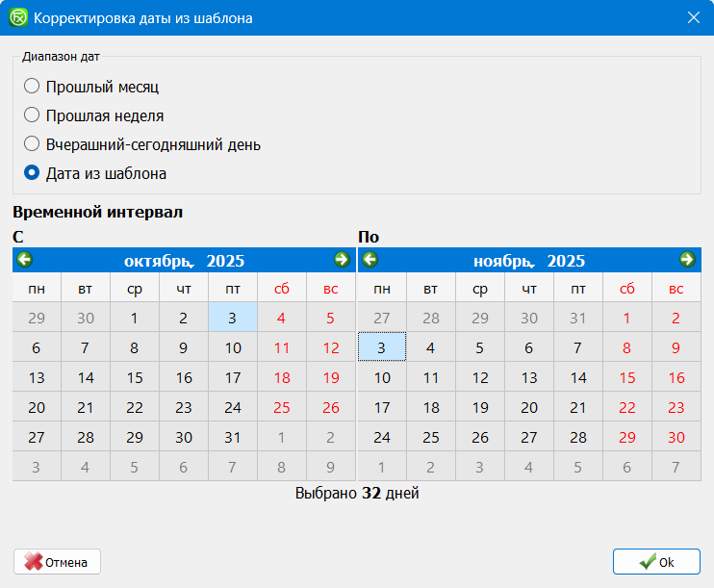714x588 pixels.
Task: Select the Прошлый месяц radio option
Action: pos(32,86)
